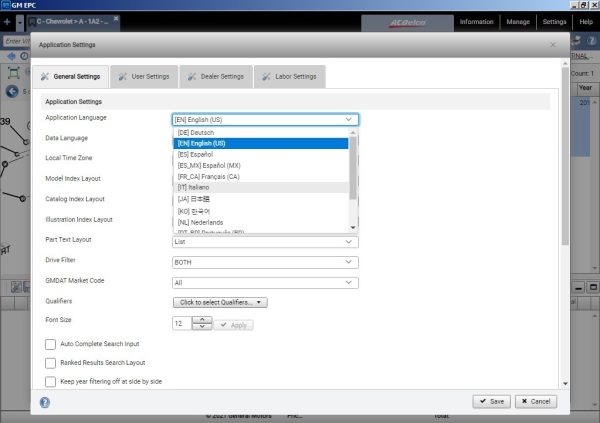This screenshot has height=423, width=600.
Task: Click the refresh icon at top right
Action: 576,41
